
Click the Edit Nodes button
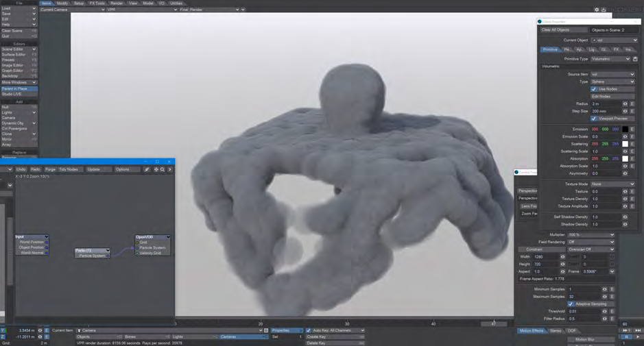(x=612, y=97)
